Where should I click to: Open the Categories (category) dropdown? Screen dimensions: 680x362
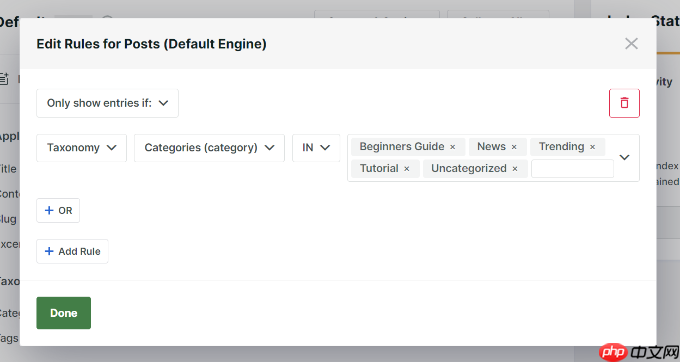tap(209, 148)
